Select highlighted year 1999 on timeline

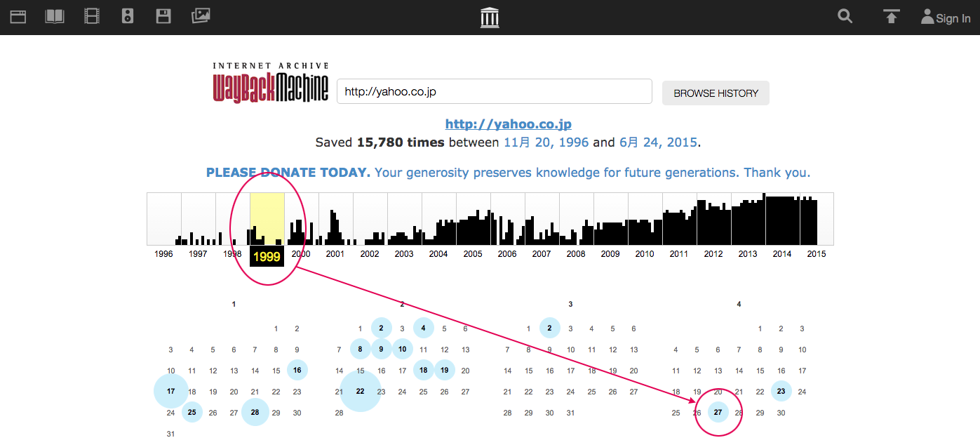[267, 257]
